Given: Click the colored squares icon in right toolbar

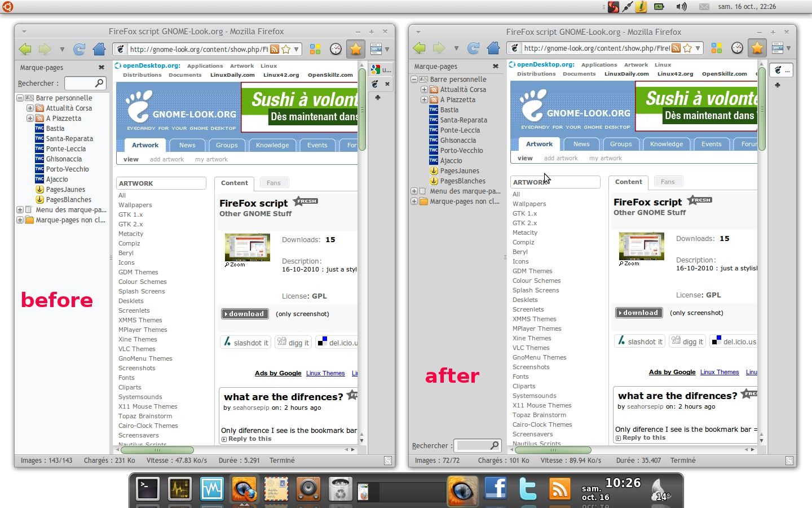Looking at the screenshot, I should pos(717,48).
